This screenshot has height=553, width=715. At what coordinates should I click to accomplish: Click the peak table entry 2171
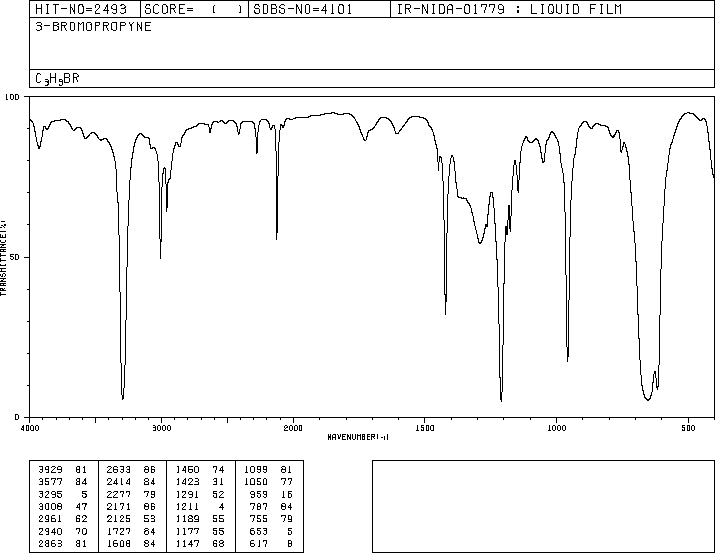(119, 506)
